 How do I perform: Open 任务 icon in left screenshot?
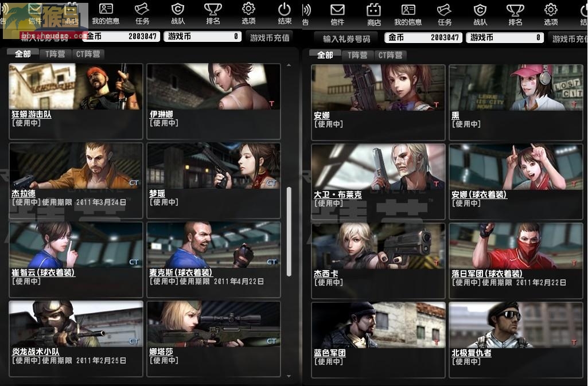(x=142, y=14)
